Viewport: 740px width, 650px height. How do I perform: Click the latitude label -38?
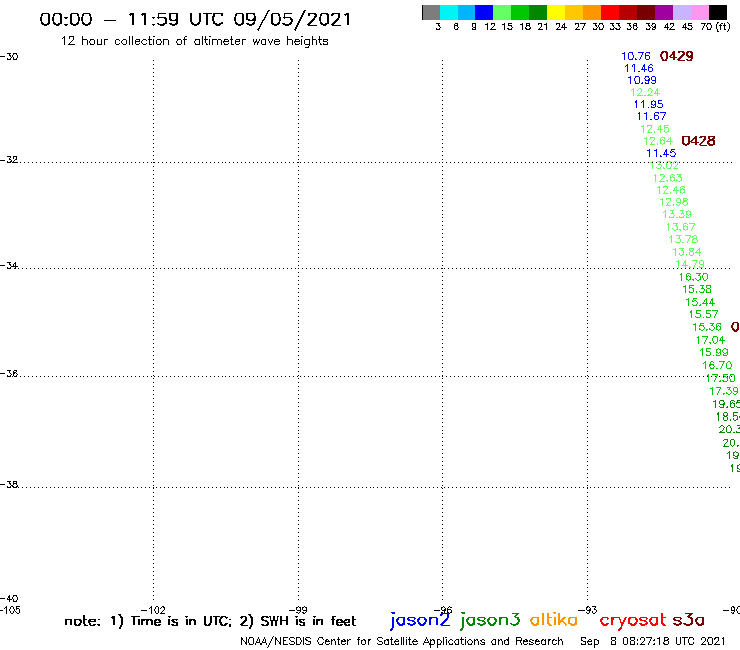pyautogui.click(x=9, y=484)
